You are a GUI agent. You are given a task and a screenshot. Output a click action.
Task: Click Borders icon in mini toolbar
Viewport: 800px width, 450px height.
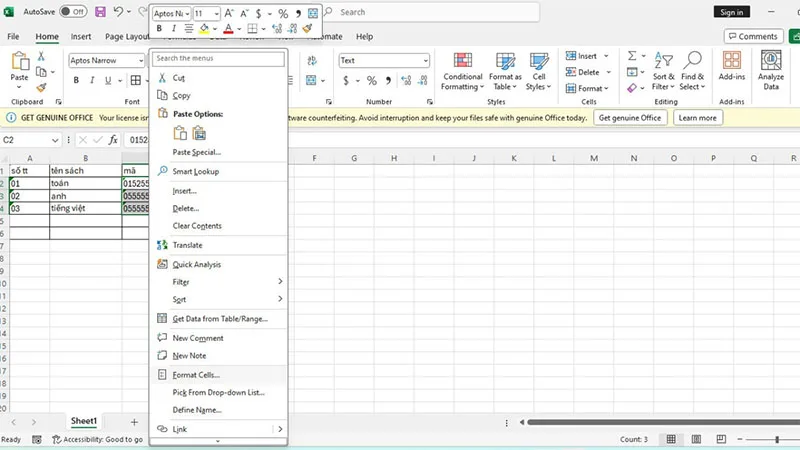click(252, 29)
